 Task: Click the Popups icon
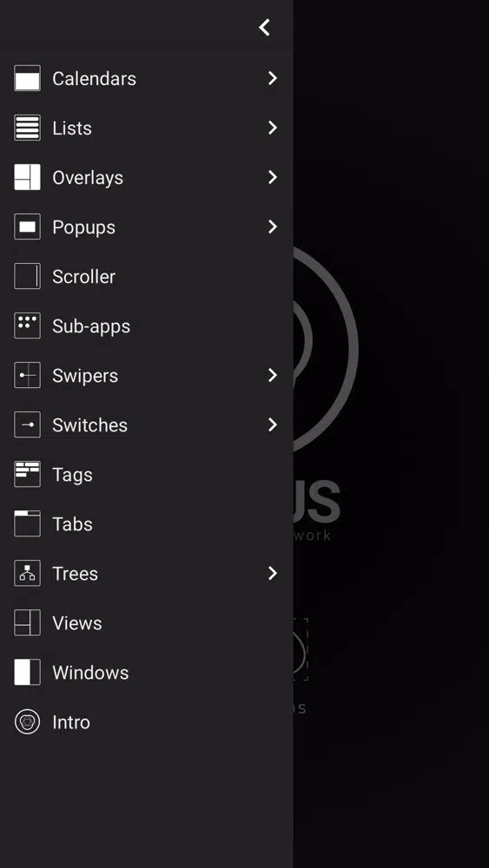[27, 227]
